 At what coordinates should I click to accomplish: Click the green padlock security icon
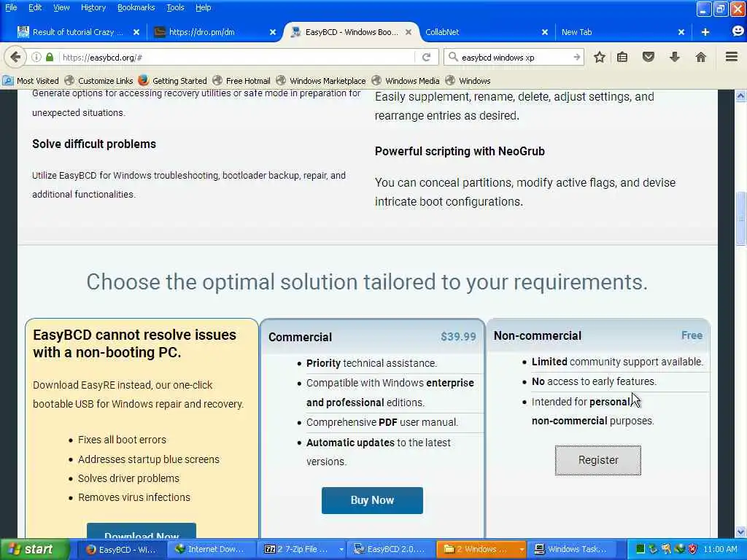coord(50,57)
